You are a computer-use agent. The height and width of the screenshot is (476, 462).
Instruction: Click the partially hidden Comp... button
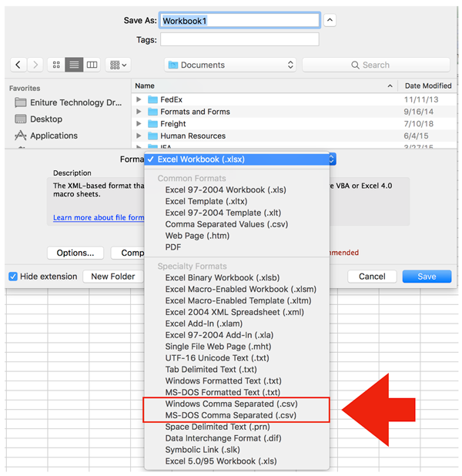tap(128, 253)
